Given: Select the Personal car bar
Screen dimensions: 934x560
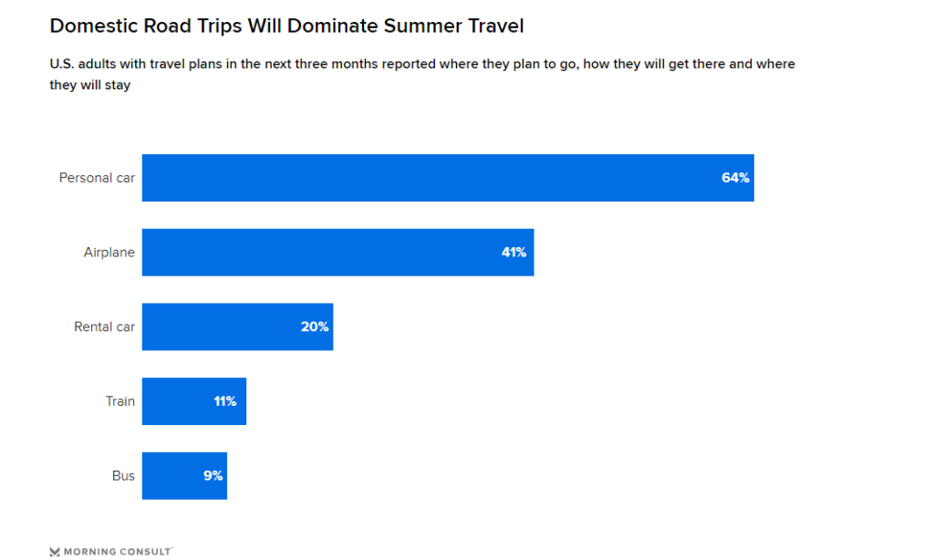Looking at the screenshot, I should (x=448, y=178).
